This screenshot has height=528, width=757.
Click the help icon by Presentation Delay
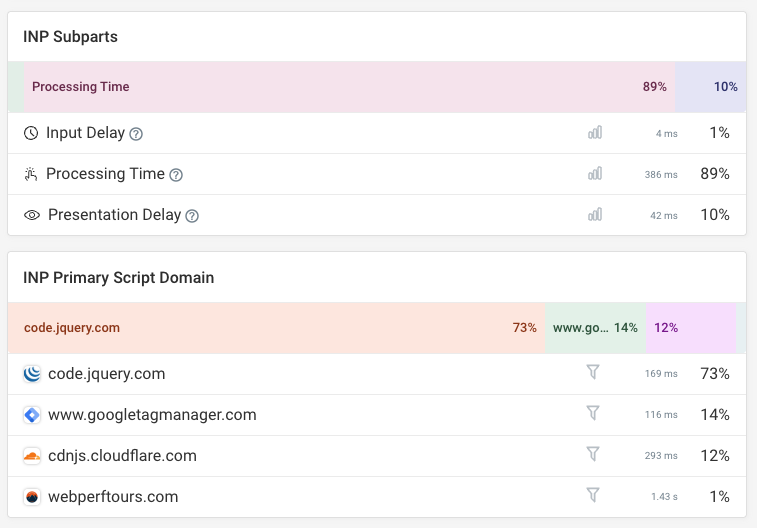[192, 216]
